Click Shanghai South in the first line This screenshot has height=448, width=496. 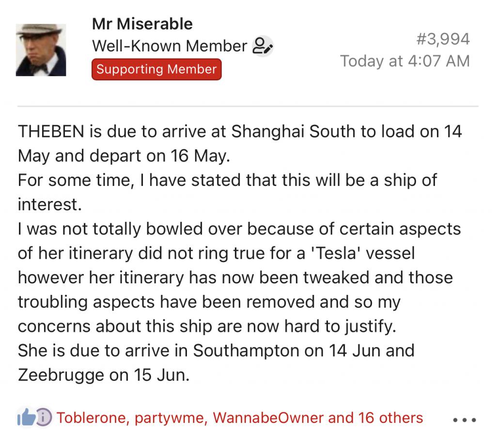tap(293, 132)
